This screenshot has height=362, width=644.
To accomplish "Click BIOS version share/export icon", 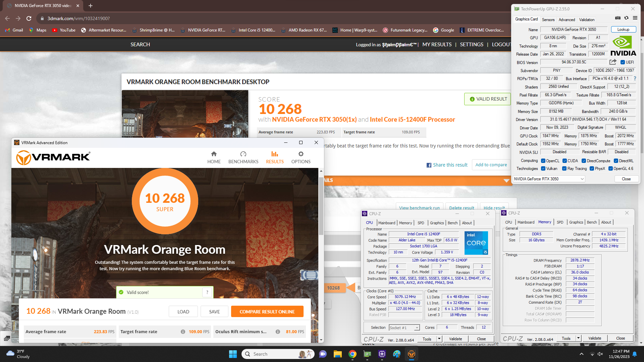I will pyautogui.click(x=613, y=62).
